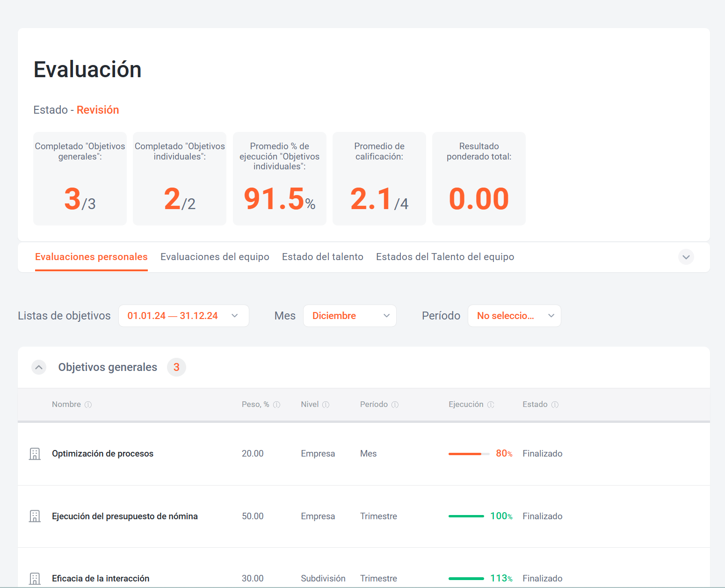Click the info icon beside Período column header
This screenshot has height=588, width=725.
(395, 405)
